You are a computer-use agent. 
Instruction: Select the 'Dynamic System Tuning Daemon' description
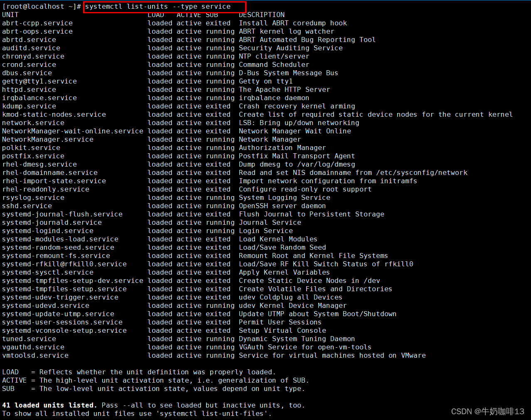point(297,339)
